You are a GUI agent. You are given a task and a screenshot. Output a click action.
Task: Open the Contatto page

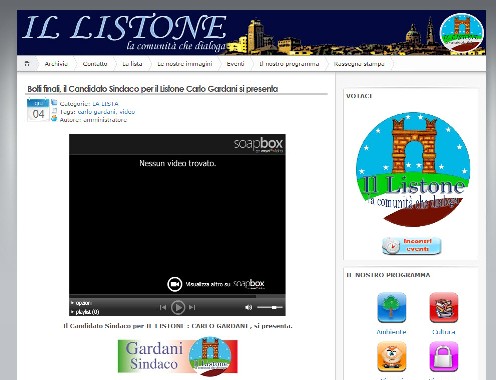(x=95, y=64)
